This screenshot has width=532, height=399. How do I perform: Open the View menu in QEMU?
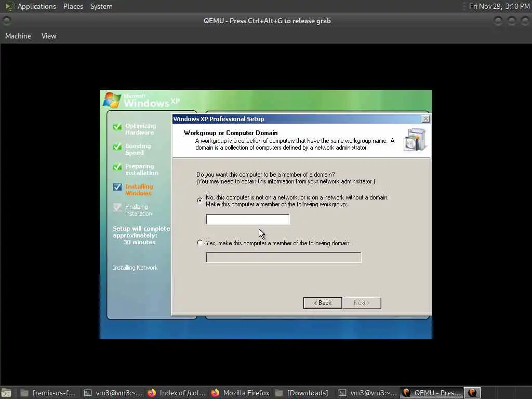tap(49, 36)
